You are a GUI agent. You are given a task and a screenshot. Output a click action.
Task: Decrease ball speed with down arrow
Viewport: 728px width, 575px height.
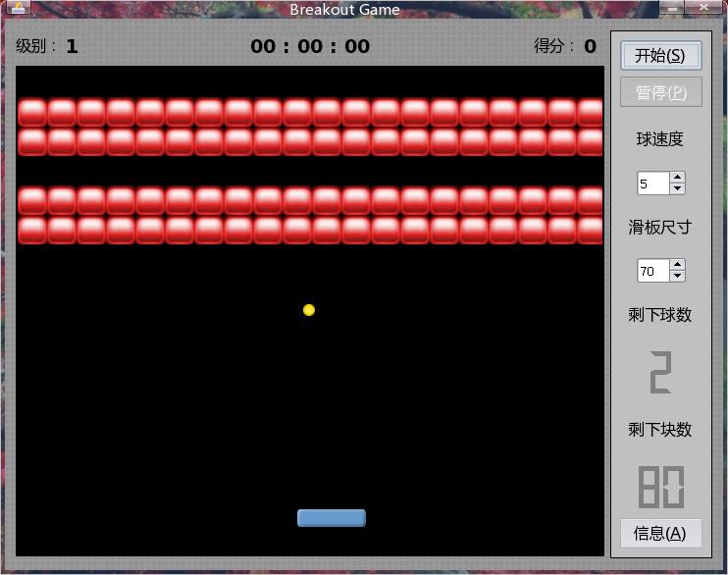[x=677, y=188]
